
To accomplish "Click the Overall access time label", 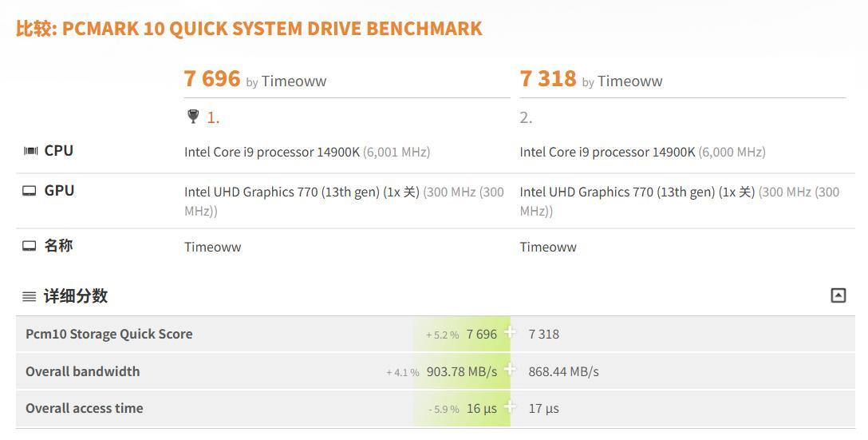I will (84, 408).
